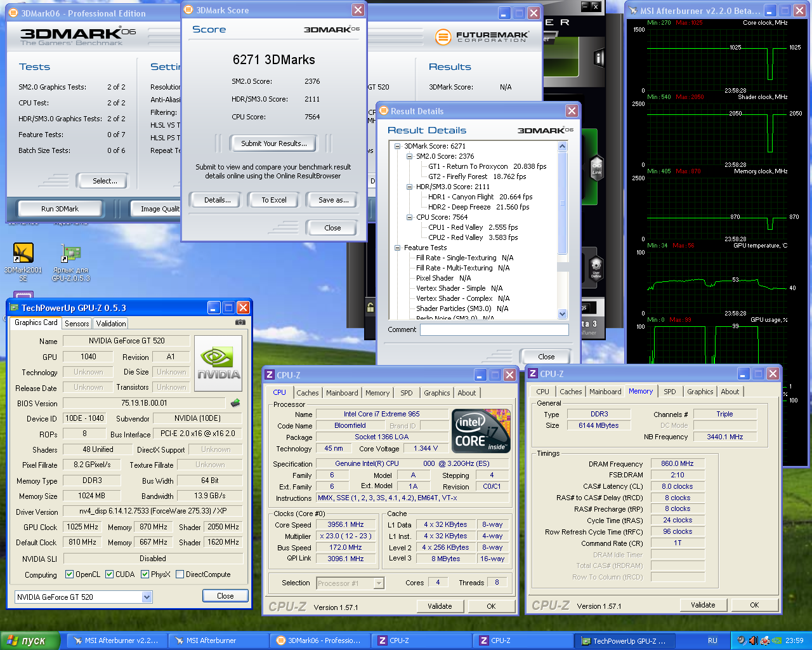
Task: Open the About tab in left CPU-Z
Action: pos(467,393)
